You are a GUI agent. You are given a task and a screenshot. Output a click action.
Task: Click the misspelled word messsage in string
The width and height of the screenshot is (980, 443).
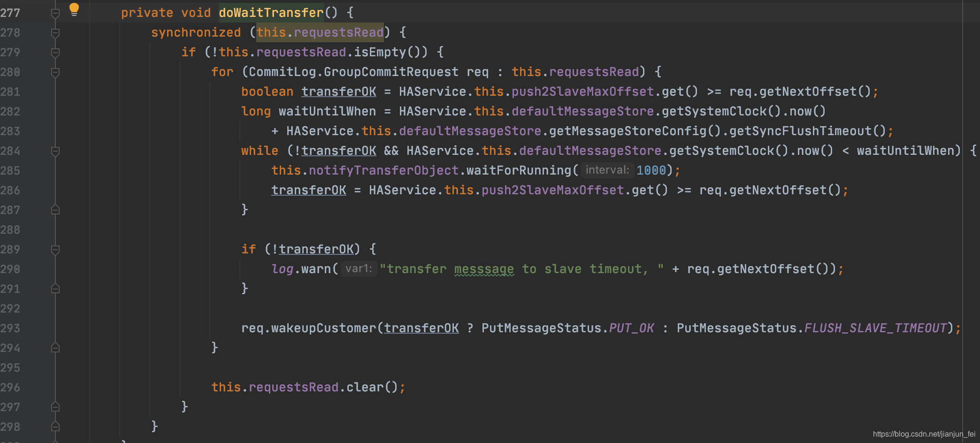pos(484,269)
